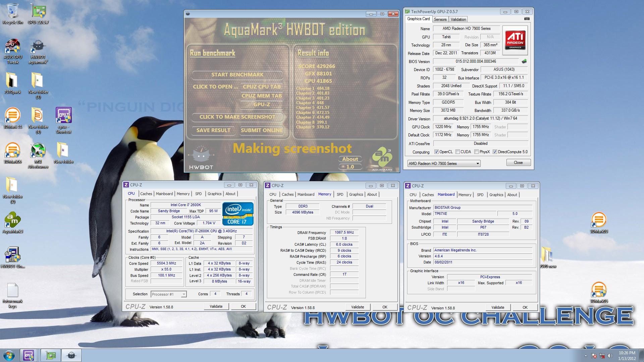Launch 3DMark05 shortcut
Image resolution: width=644 pixels, height=362 pixels.
599,293
